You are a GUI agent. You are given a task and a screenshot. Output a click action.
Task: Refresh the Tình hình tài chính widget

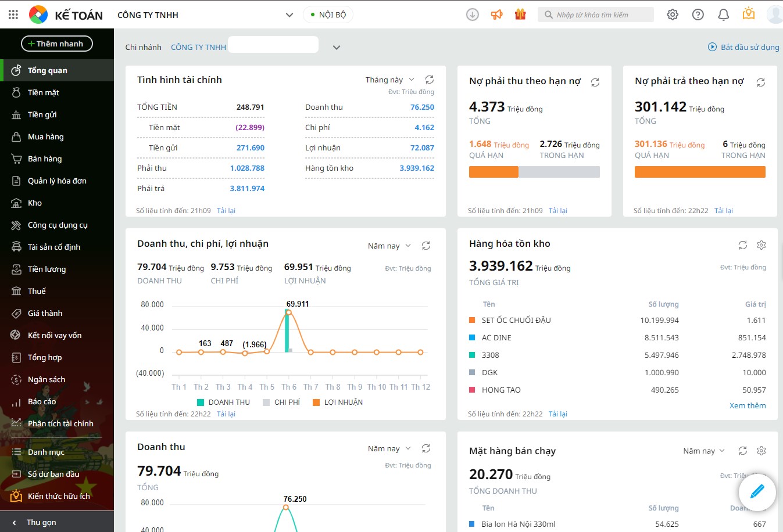(x=430, y=80)
